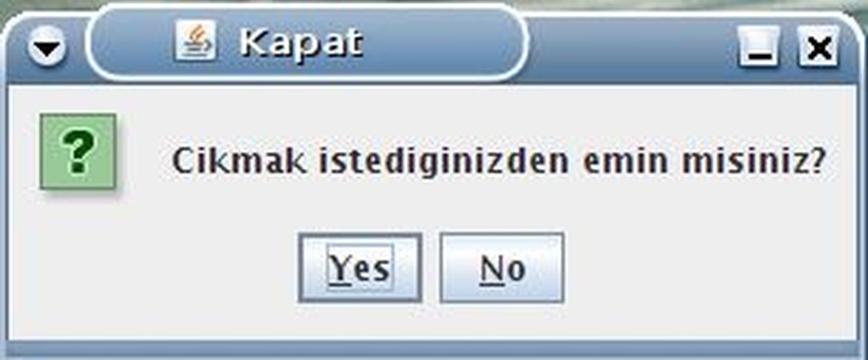Viewport: 868px width, 360px height.
Task: Click empty dialog area below the question icon
Action: point(78,264)
